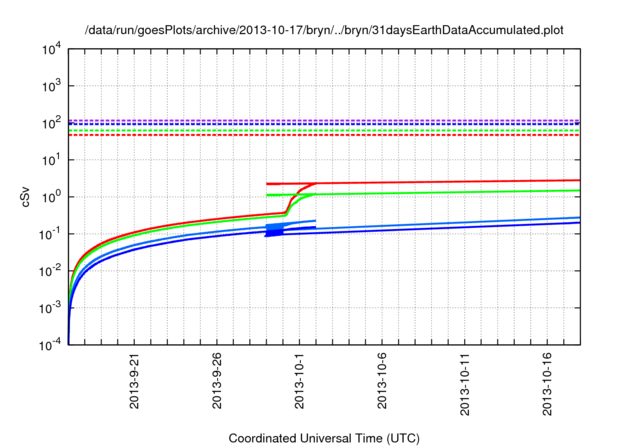The image size is (640, 448).
Task: Click the green dashed threshold line
Action: tap(324, 131)
